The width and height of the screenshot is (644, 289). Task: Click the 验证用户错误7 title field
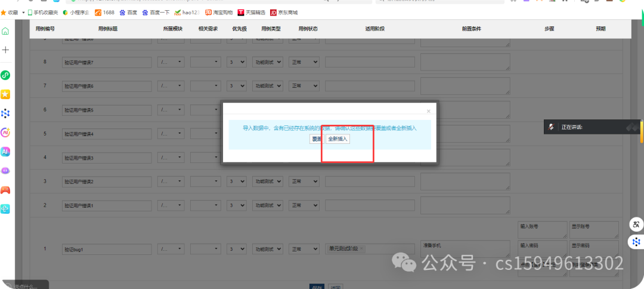pos(106,63)
